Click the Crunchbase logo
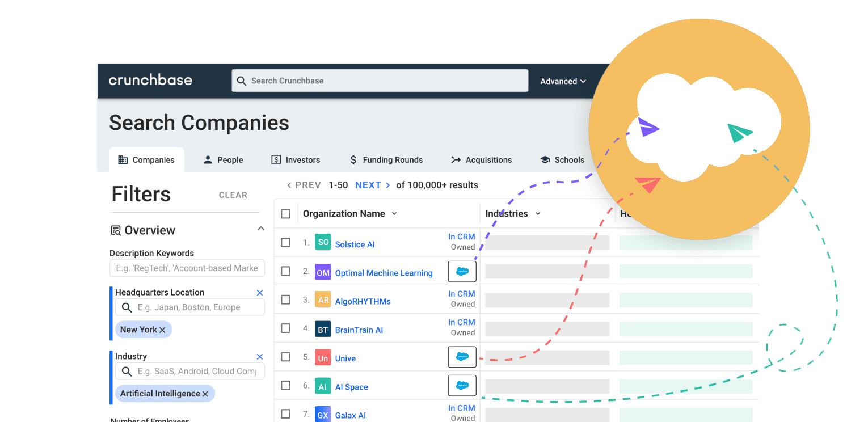 tap(150, 80)
